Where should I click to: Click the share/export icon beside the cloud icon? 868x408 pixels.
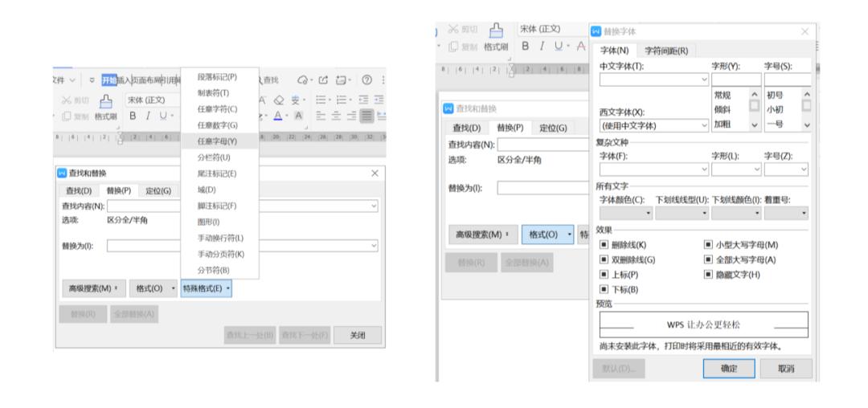coord(323,80)
